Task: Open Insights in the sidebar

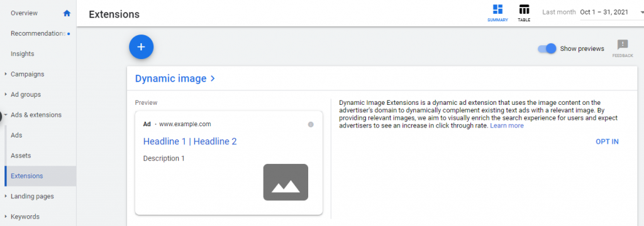Action: click(x=22, y=54)
